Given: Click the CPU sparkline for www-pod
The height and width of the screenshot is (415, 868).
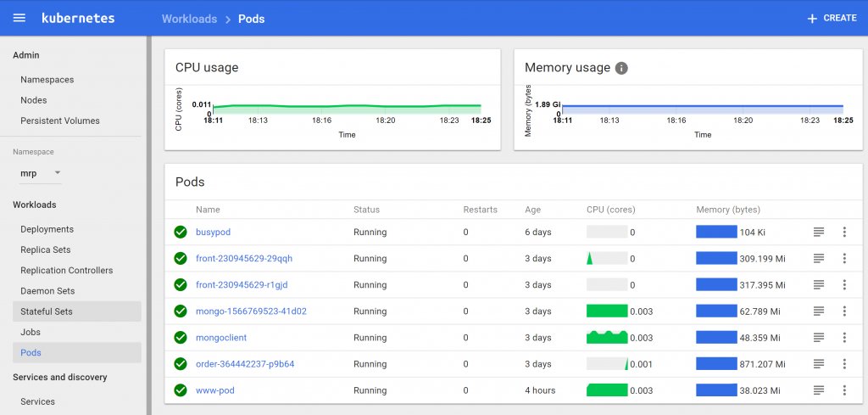Looking at the screenshot, I should click(x=607, y=390).
